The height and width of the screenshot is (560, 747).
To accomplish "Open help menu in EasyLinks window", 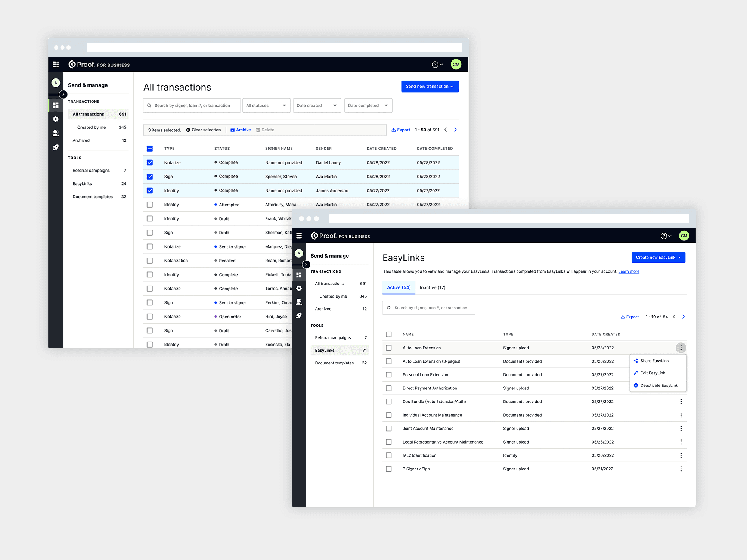I will click(x=666, y=236).
